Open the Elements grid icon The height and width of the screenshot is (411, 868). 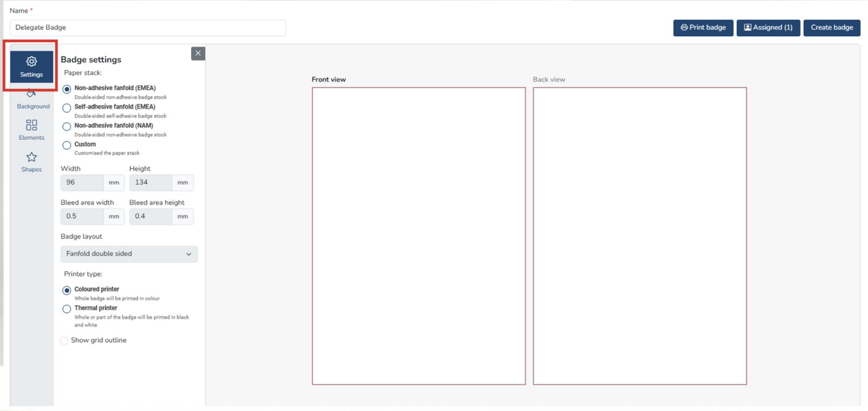click(31, 130)
